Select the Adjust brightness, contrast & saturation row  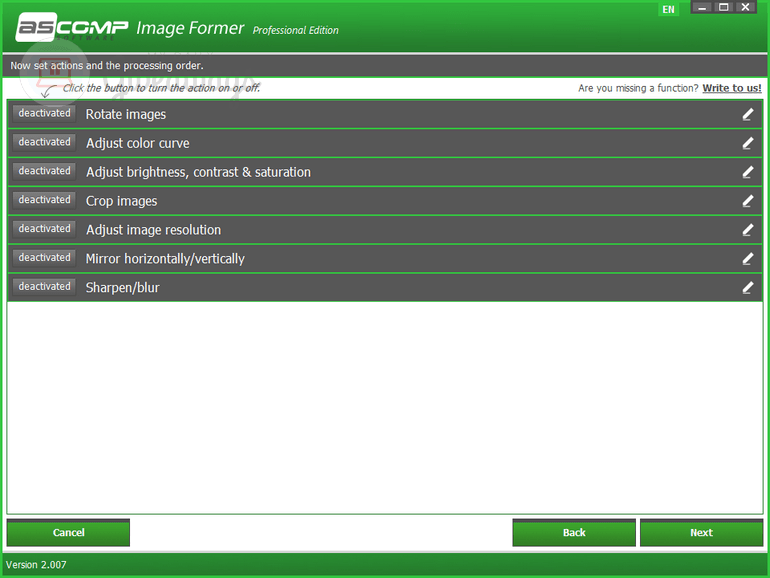click(385, 172)
